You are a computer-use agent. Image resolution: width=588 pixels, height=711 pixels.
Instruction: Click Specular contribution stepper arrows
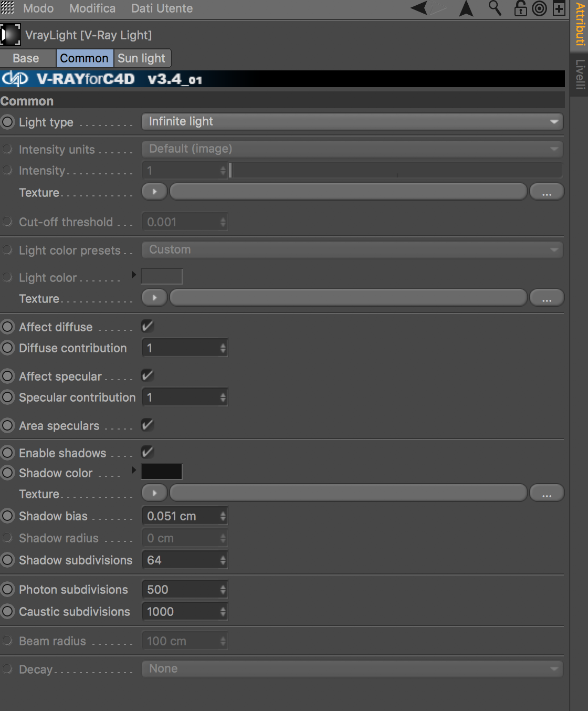223,398
